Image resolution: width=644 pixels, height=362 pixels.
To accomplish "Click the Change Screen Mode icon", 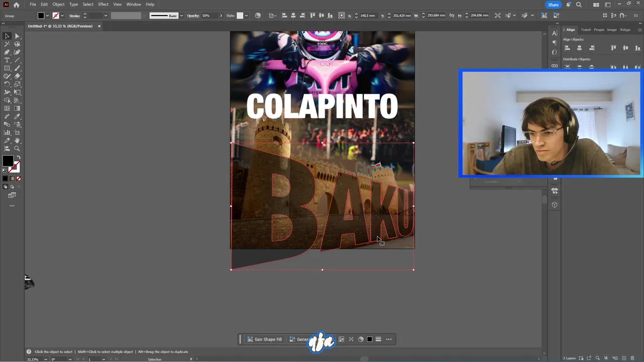I will [x=12, y=195].
